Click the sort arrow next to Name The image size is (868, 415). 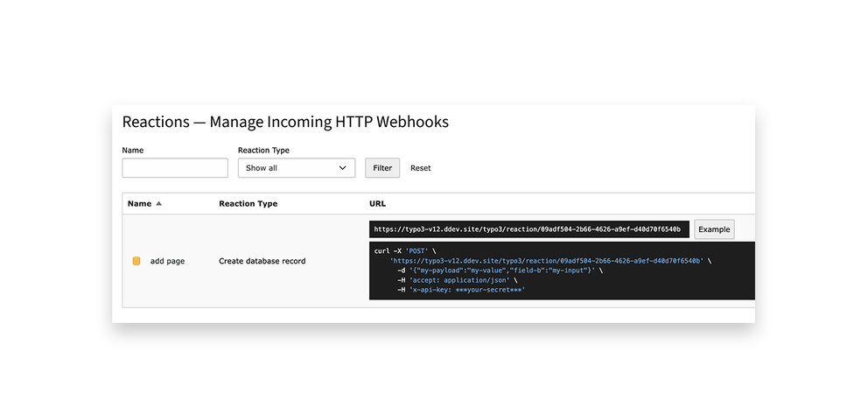[x=159, y=203]
